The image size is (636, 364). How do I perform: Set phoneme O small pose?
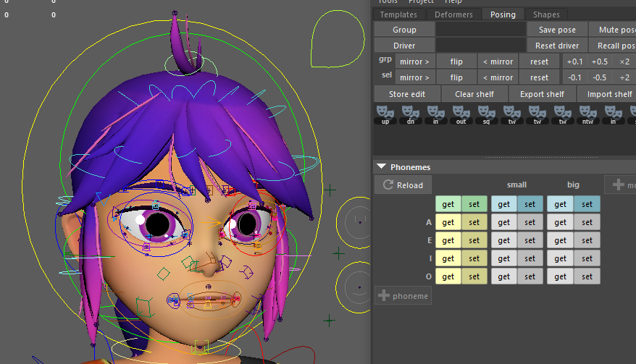tap(530, 276)
